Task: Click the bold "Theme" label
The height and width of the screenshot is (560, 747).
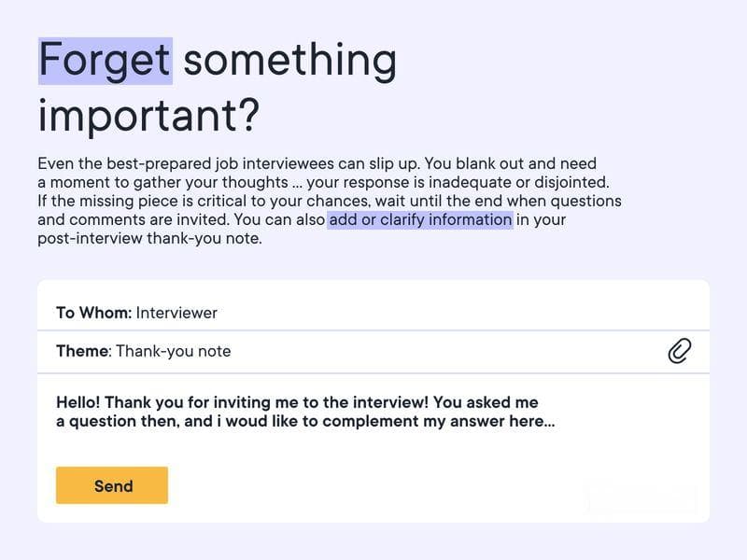Action: [82, 352]
